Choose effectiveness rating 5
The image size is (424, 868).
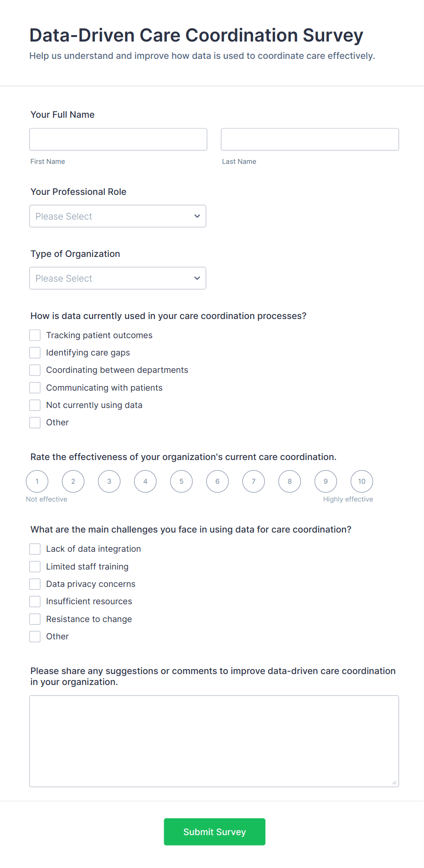(181, 481)
